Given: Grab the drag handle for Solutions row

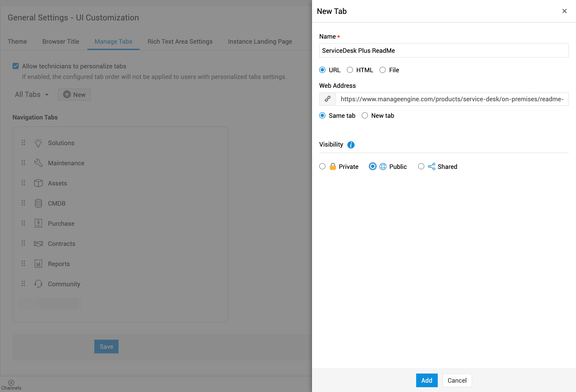Looking at the screenshot, I should [23, 143].
